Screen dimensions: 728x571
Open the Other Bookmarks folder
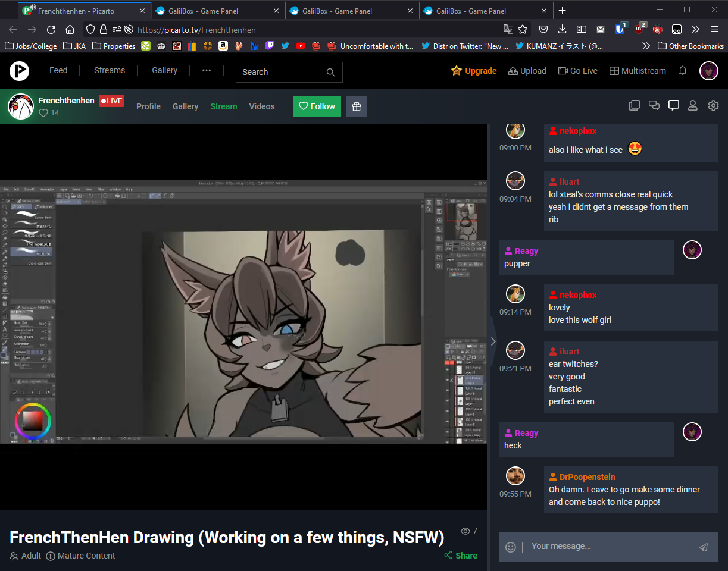tap(690, 46)
